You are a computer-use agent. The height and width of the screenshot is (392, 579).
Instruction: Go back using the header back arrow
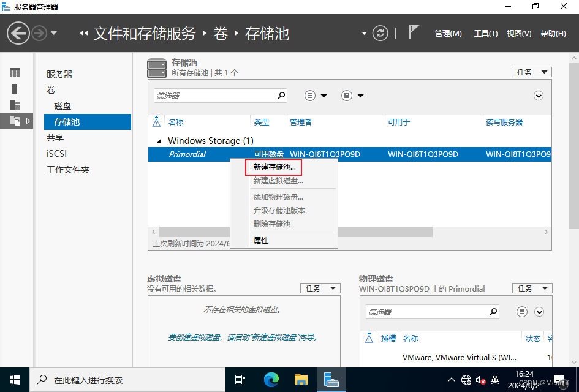tap(18, 33)
